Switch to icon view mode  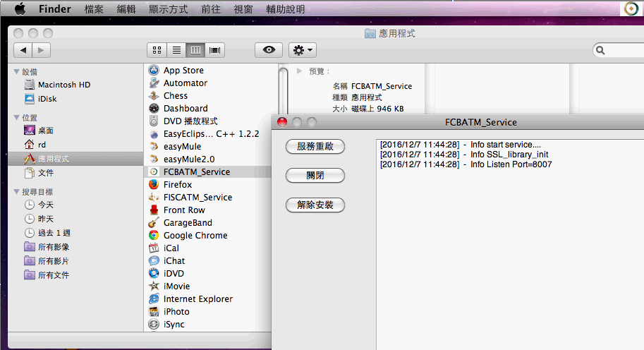click(x=157, y=50)
